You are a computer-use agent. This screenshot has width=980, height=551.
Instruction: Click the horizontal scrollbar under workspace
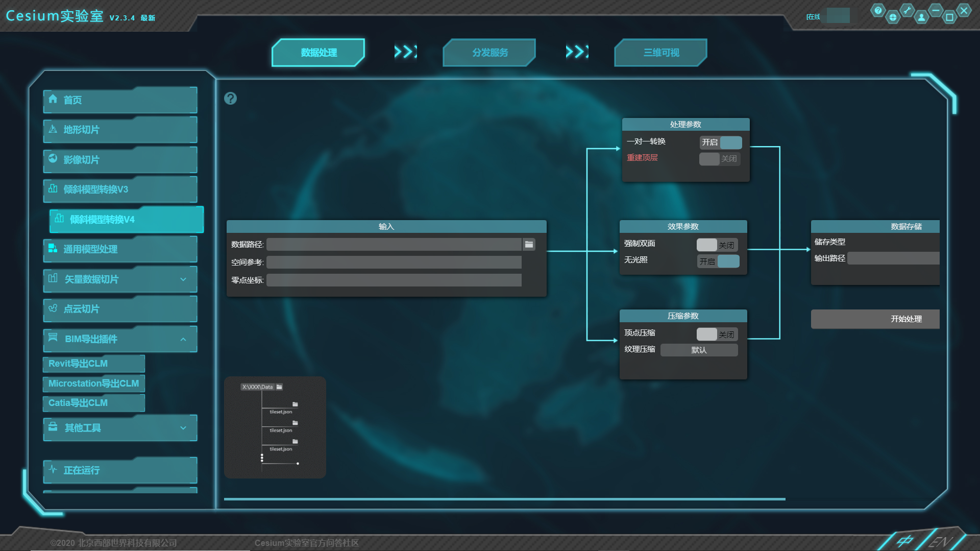pyautogui.click(x=504, y=499)
